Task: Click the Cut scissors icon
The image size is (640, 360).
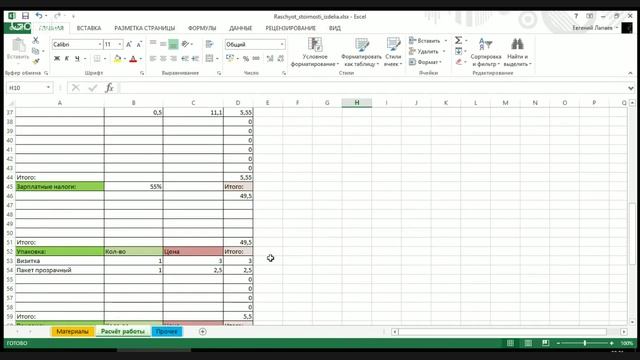Action: pyautogui.click(x=36, y=40)
